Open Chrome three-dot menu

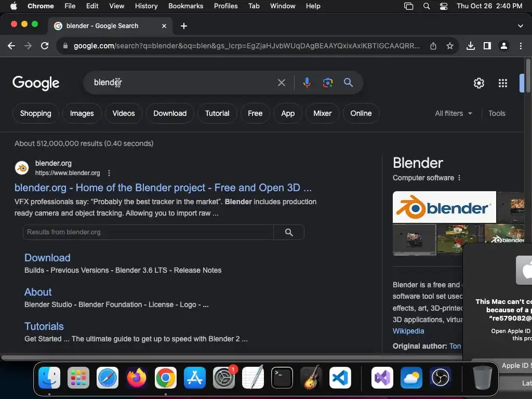521,46
